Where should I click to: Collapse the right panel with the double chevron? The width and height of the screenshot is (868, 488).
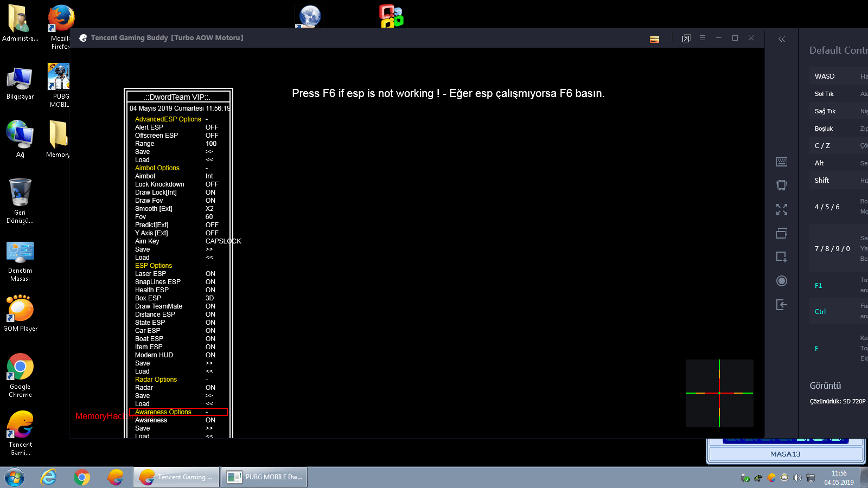coord(782,38)
